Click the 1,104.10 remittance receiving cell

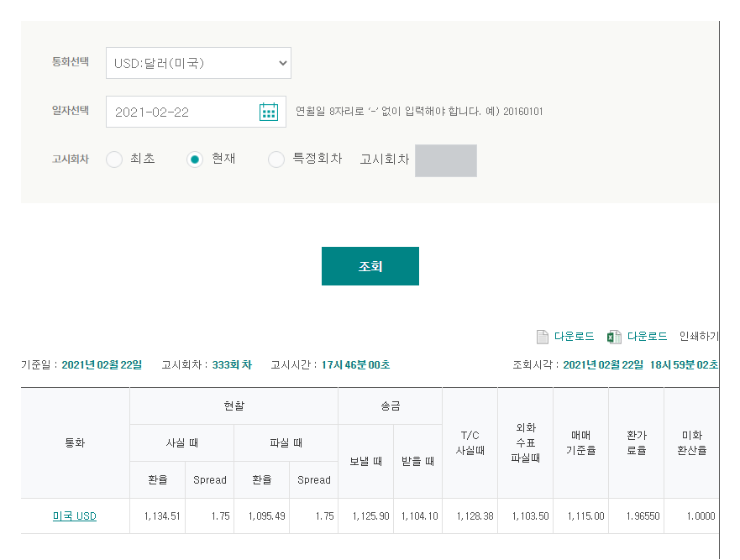tap(419, 516)
